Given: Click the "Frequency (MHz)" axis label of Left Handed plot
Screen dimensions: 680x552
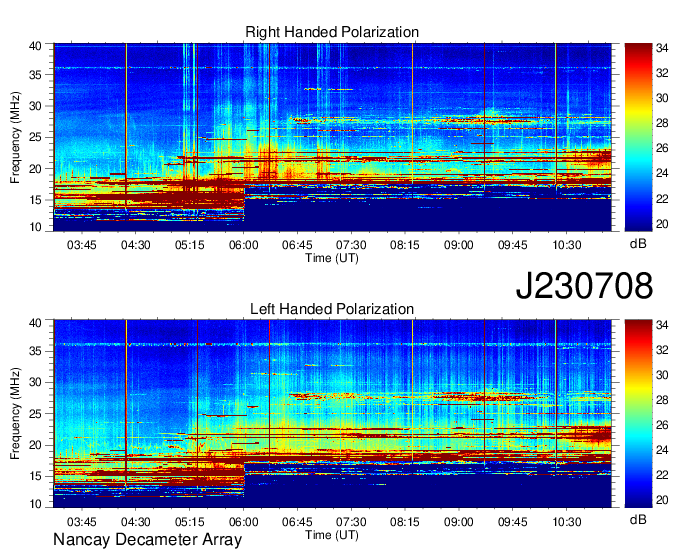Looking at the screenshot, I should pyautogui.click(x=15, y=414).
